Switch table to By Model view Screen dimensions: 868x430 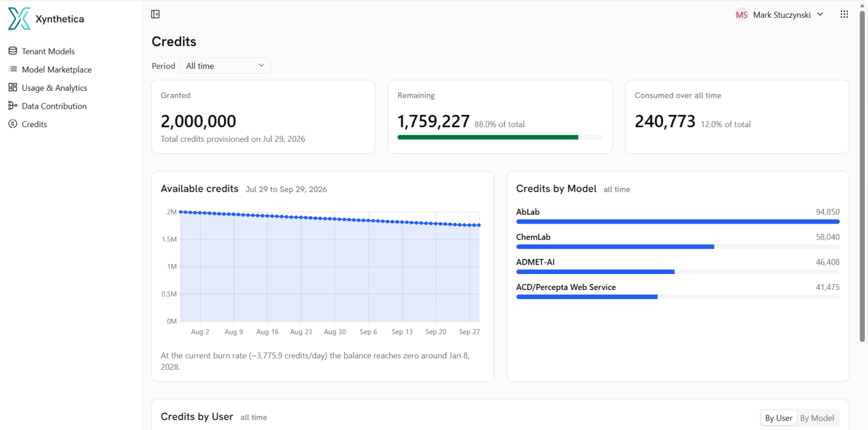point(817,418)
